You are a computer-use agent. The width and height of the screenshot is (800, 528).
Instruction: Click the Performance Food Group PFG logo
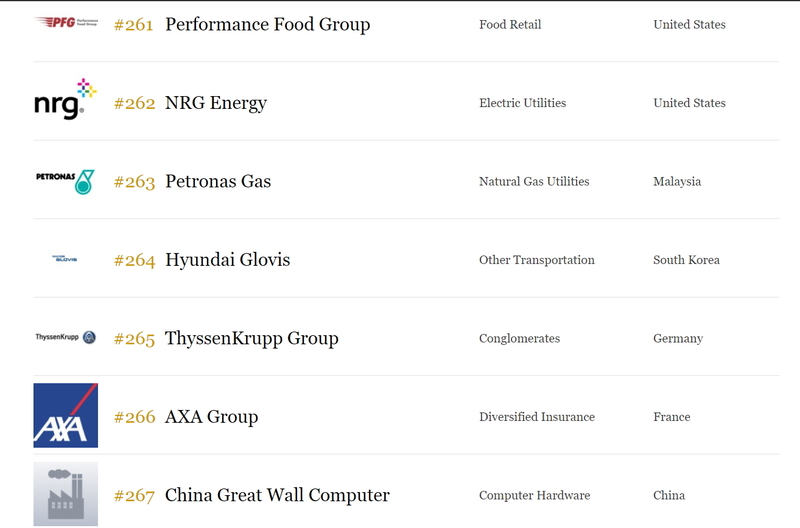click(65, 22)
